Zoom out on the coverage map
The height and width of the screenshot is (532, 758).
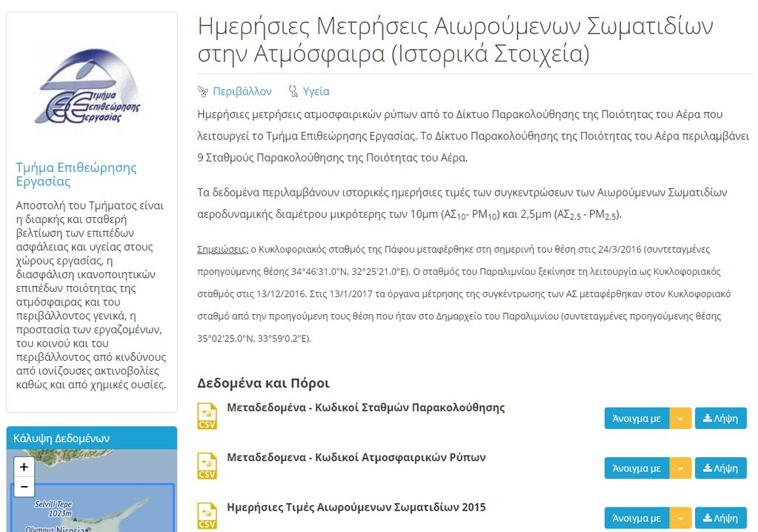pos(24,487)
